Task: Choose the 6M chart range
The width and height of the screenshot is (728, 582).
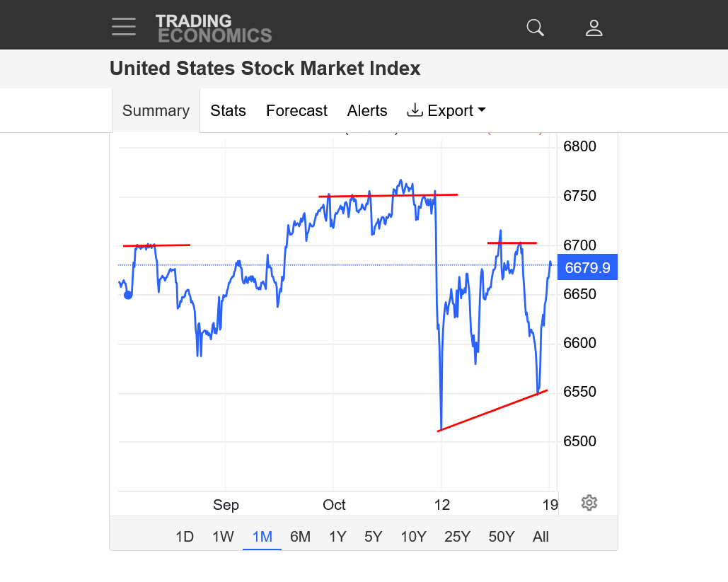Action: click(300, 537)
